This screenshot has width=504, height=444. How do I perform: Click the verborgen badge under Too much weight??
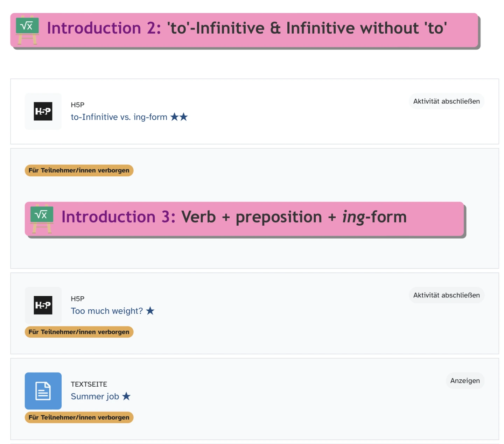[x=79, y=332]
